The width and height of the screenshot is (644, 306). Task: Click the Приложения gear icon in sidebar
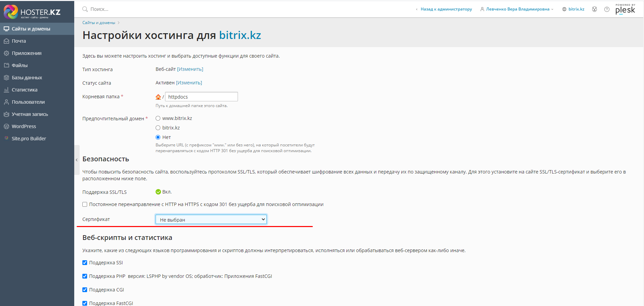[x=6, y=53]
